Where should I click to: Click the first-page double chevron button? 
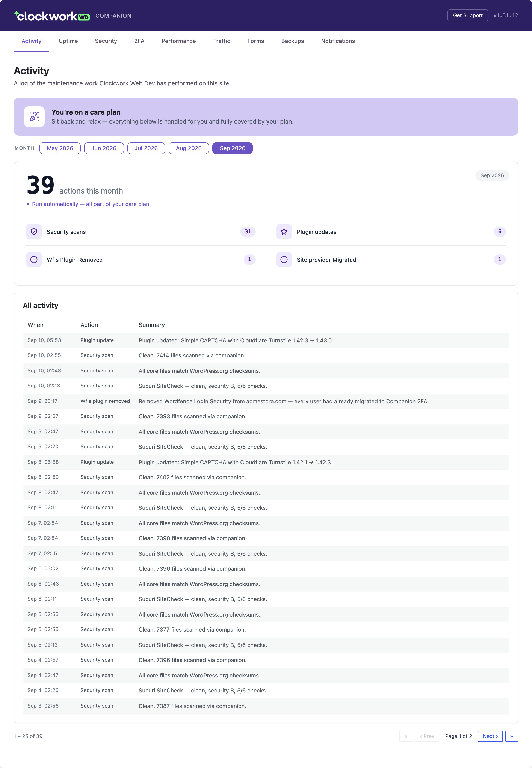tap(406, 736)
